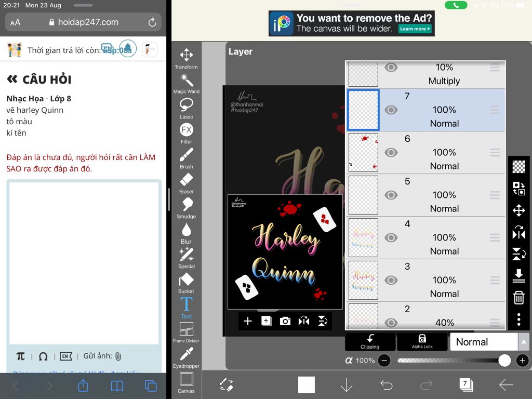
Task: Select layer 6 thumbnail with red splatters
Action: (363, 152)
